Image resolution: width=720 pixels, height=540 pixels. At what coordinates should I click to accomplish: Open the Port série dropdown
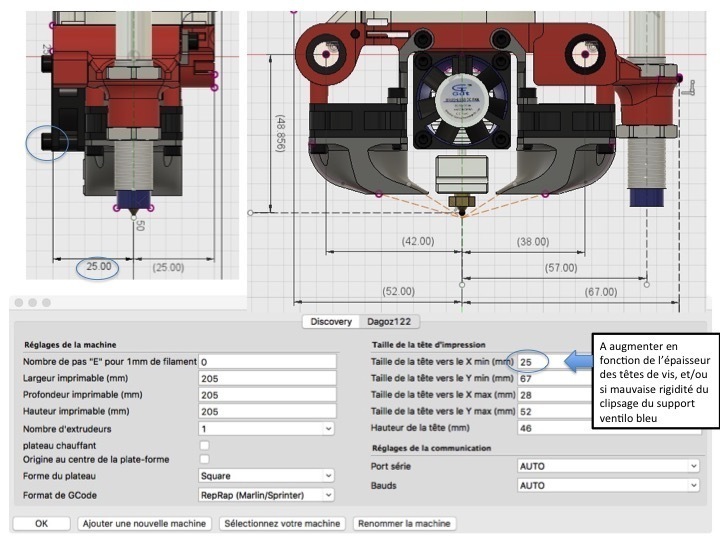[x=608, y=466]
